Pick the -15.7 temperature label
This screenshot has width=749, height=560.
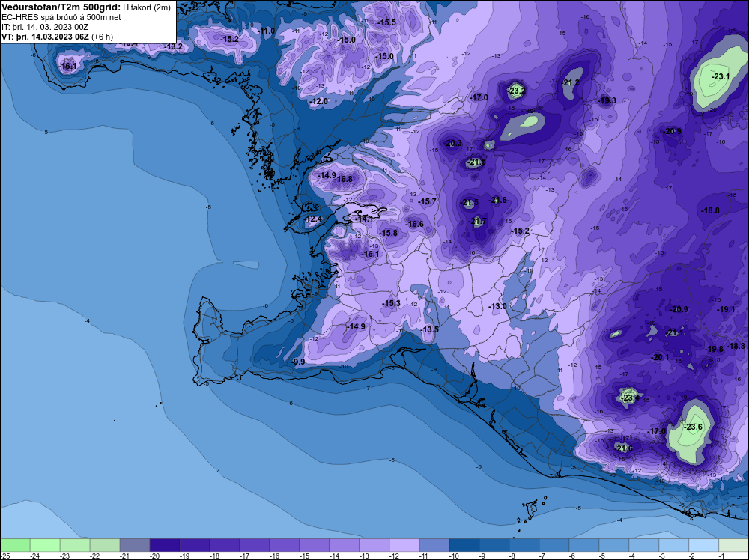427,201
